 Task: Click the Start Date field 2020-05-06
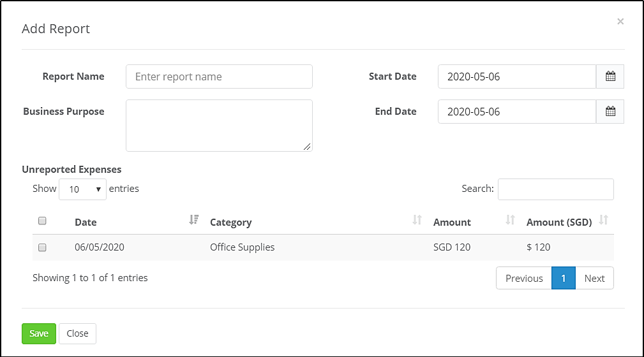(517, 76)
